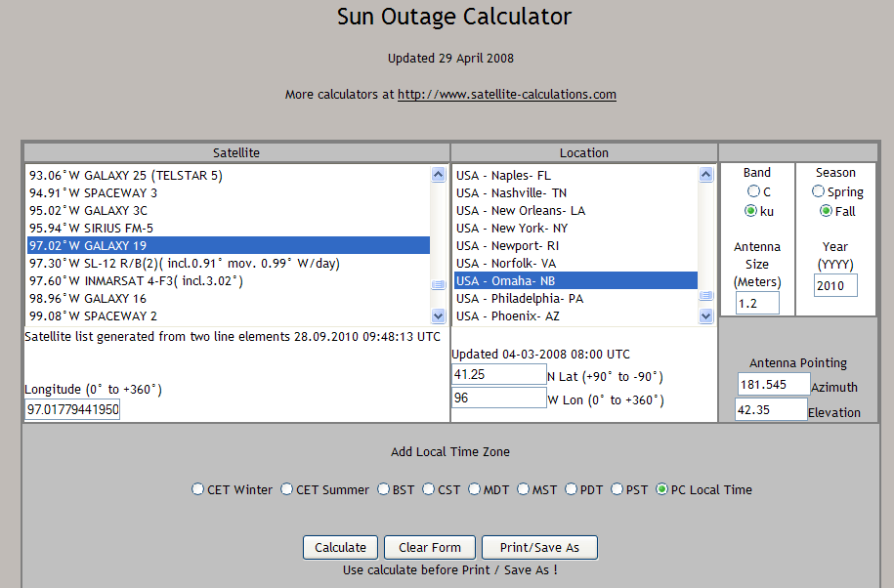Screen dimensions: 894x588
Task: Select USA - Newport- RI location
Action: pos(575,245)
